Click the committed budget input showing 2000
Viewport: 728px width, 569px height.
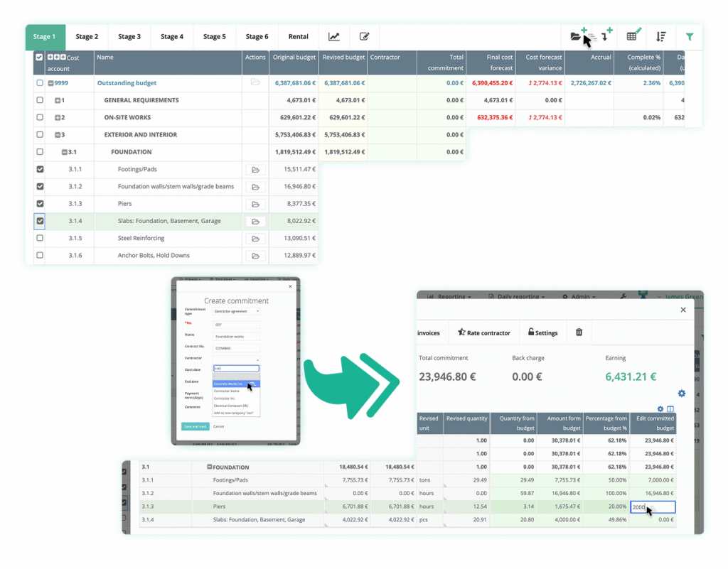point(652,506)
